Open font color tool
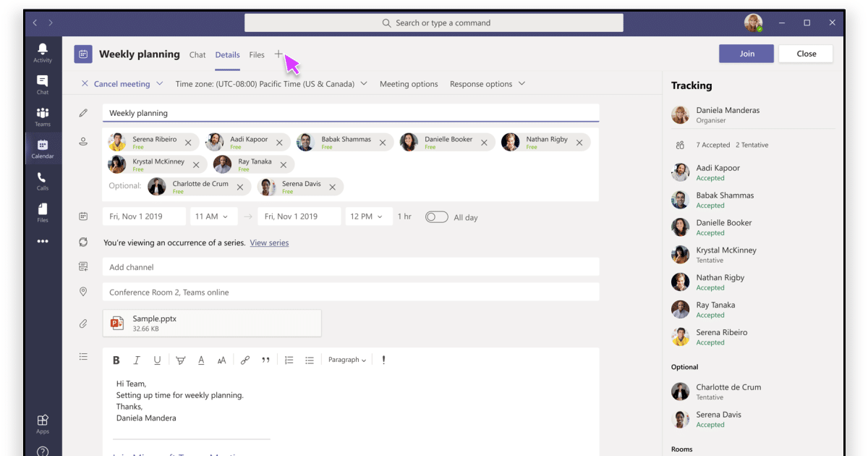 click(201, 360)
